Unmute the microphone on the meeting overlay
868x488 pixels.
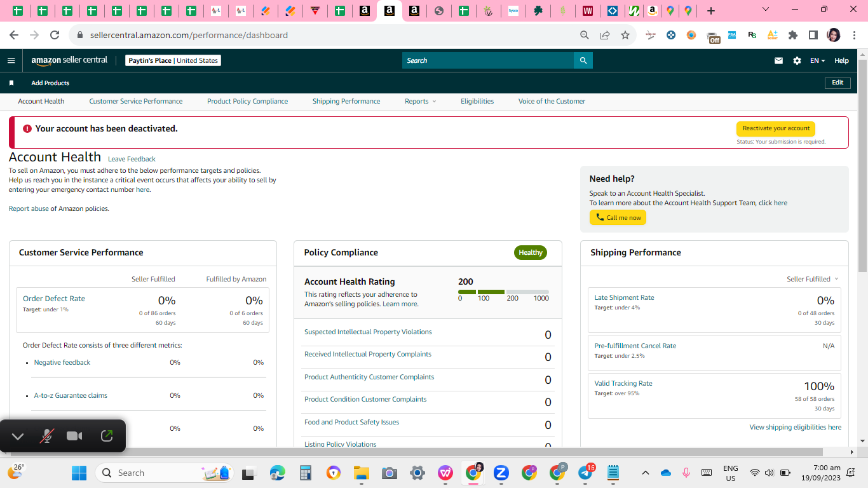pos(46,436)
